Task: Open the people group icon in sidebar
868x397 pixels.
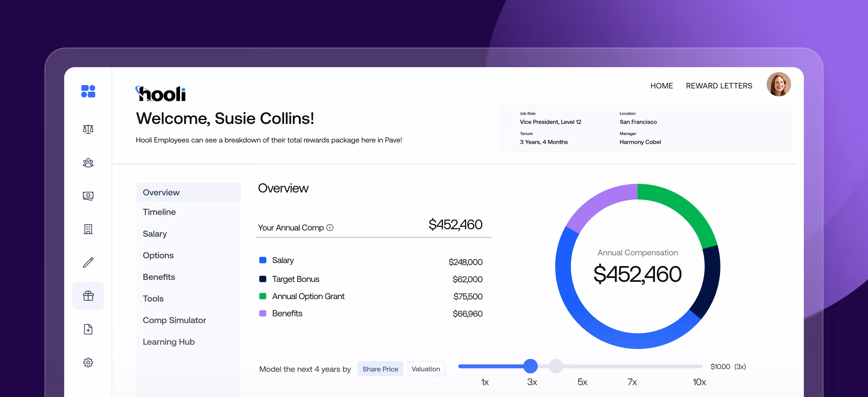Action: point(88,163)
